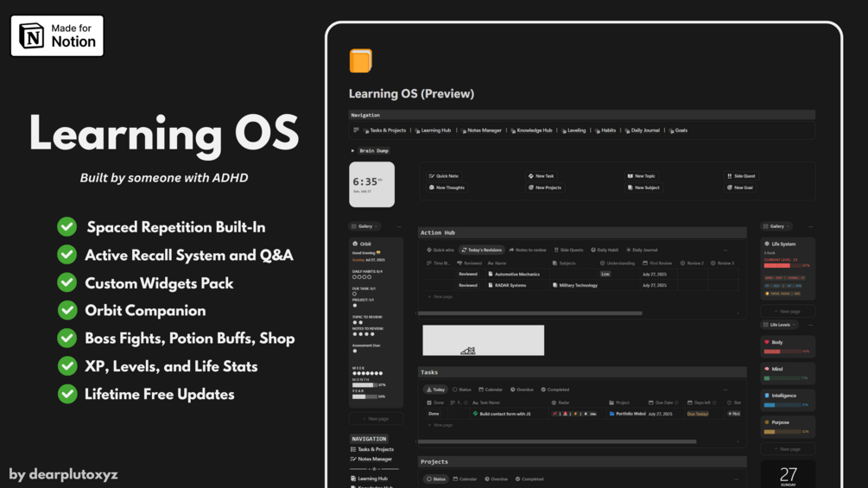
Task: Click the New Task button
Action: (x=541, y=176)
